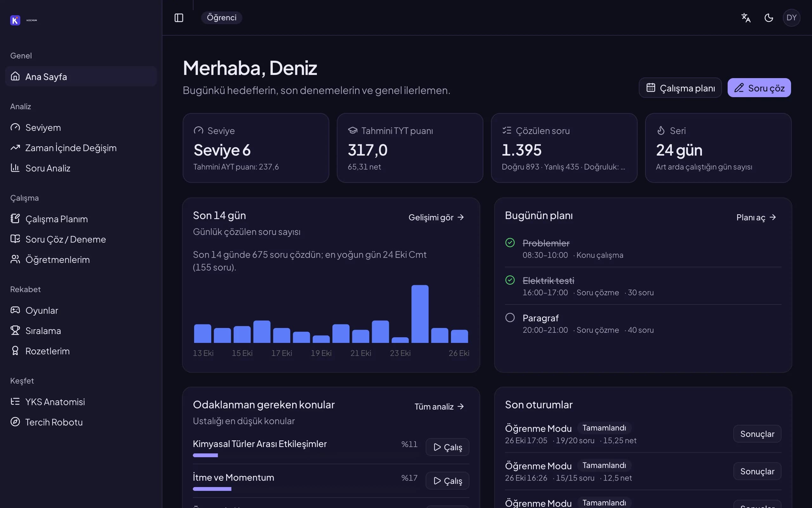
Task: Open Soru Analiz section
Action: coord(81,168)
